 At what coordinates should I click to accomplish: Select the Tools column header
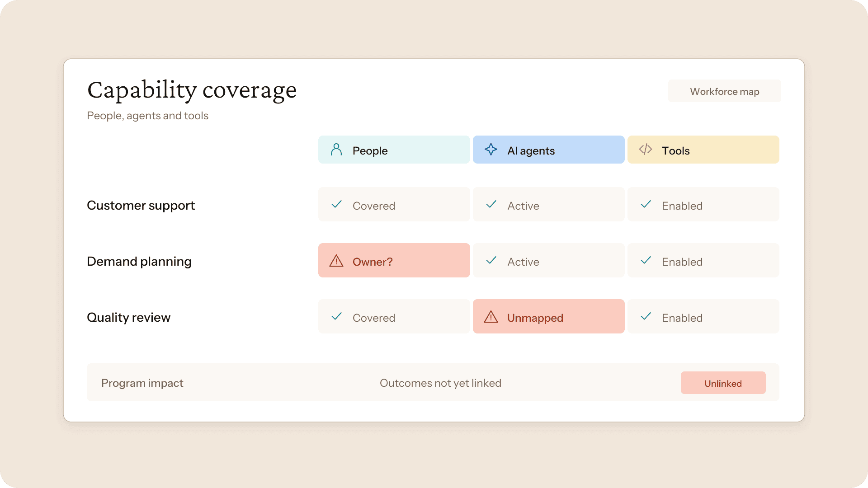tap(703, 150)
